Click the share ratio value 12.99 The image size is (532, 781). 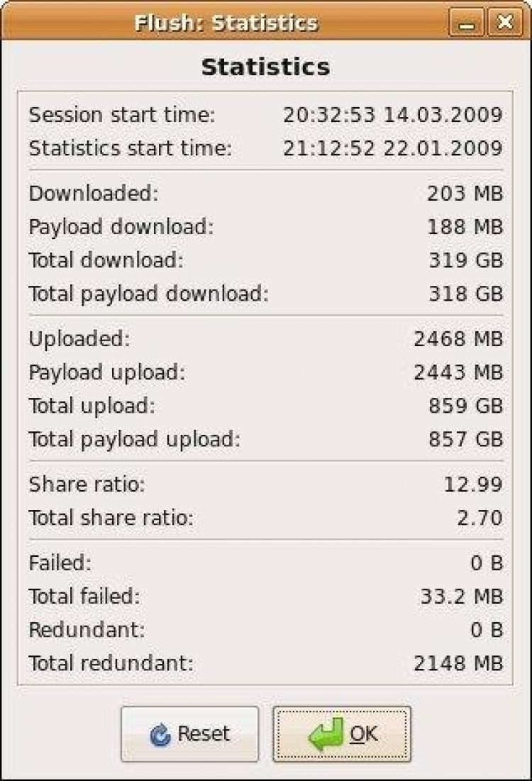click(472, 484)
